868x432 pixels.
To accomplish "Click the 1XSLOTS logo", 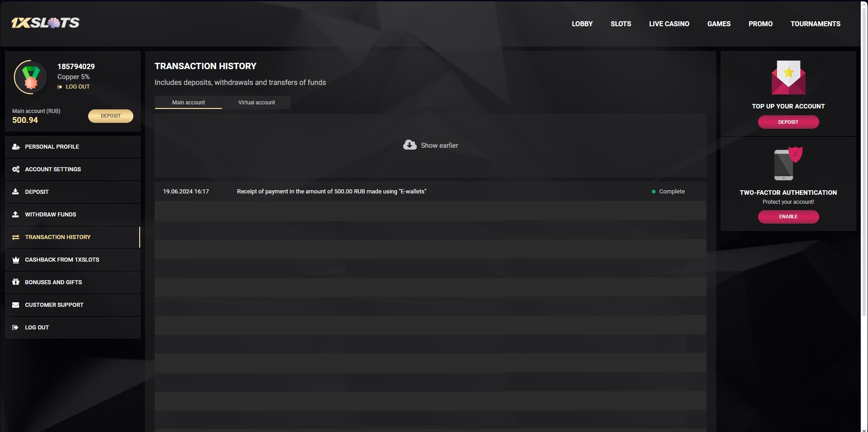I will pos(45,23).
